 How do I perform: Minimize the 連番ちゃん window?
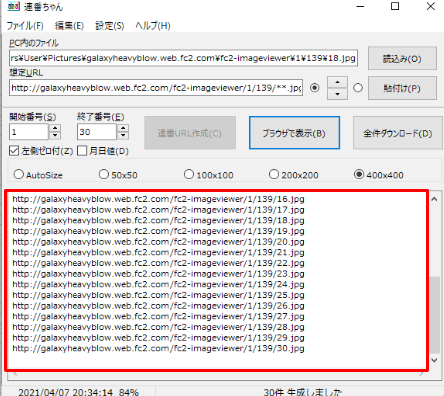[x=360, y=6]
